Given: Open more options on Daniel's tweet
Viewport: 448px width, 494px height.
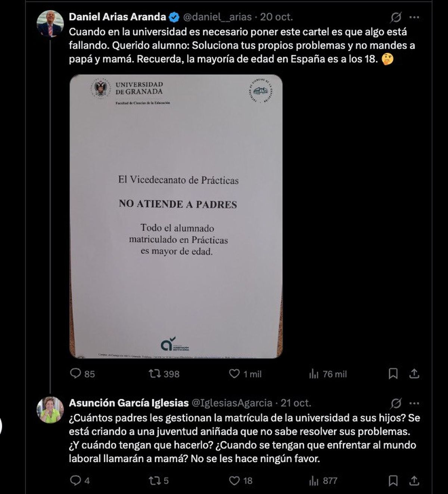Looking at the screenshot, I should point(414,17).
